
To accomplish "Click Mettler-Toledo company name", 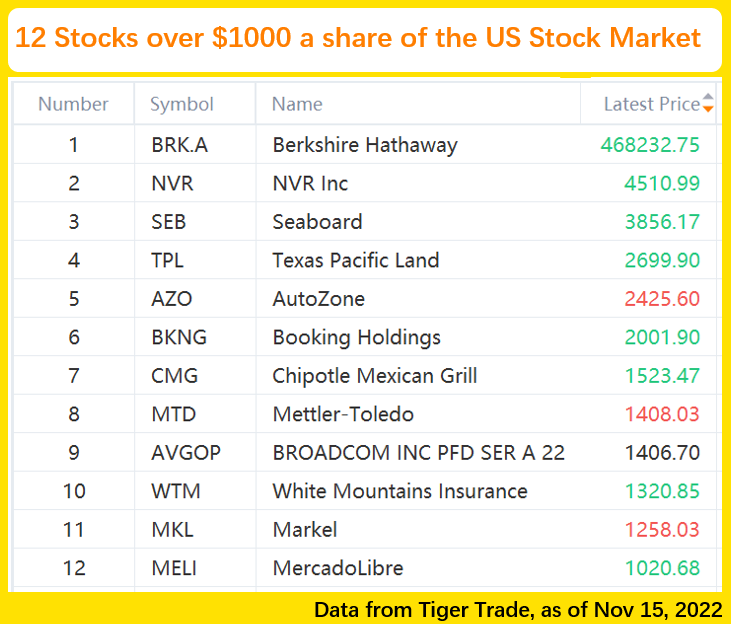I will [x=343, y=414].
